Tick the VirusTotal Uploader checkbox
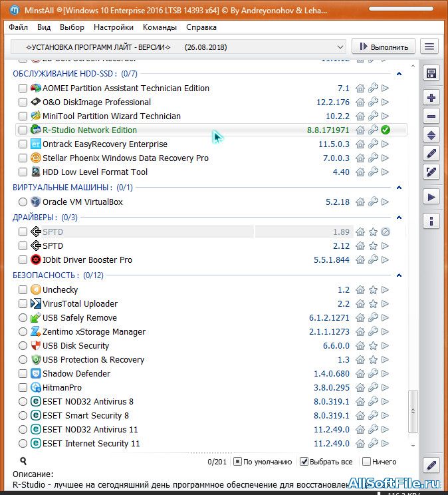Viewport: 448px width, 495px height. pyautogui.click(x=23, y=303)
